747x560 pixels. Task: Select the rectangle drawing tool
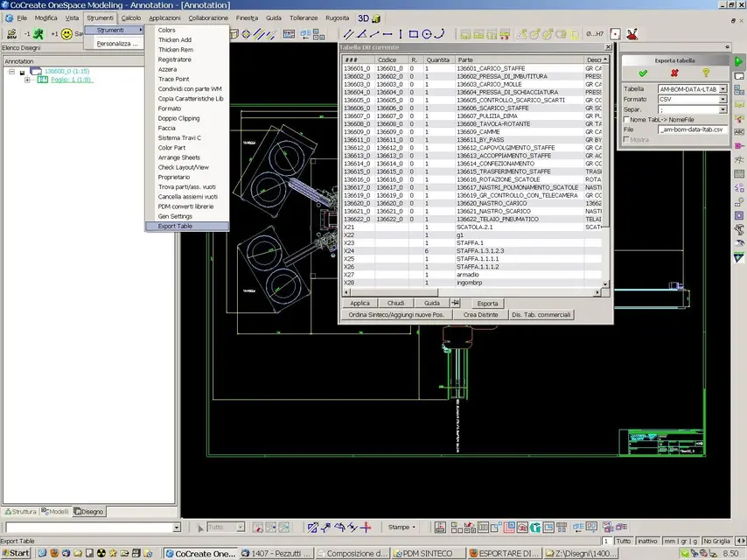point(414,34)
